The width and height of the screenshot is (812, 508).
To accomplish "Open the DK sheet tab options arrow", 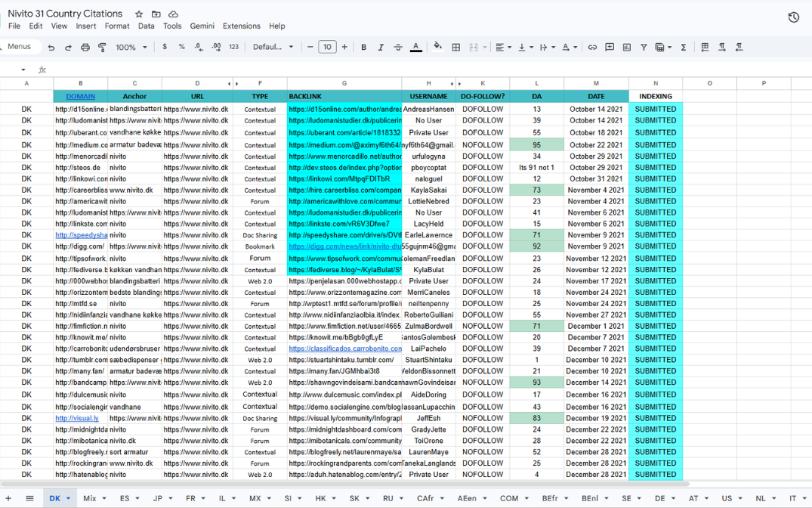I will (68, 499).
